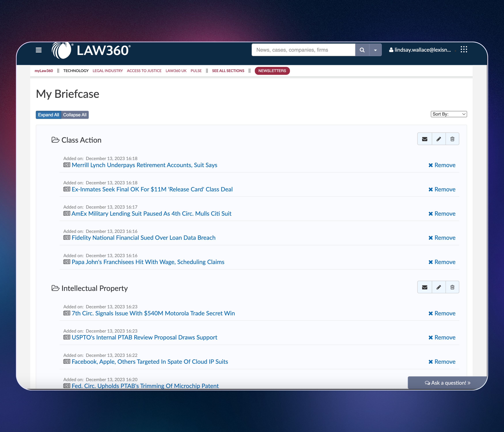This screenshot has height=432, width=504.
Task: Open the Access to Justice section
Action: [x=144, y=71]
